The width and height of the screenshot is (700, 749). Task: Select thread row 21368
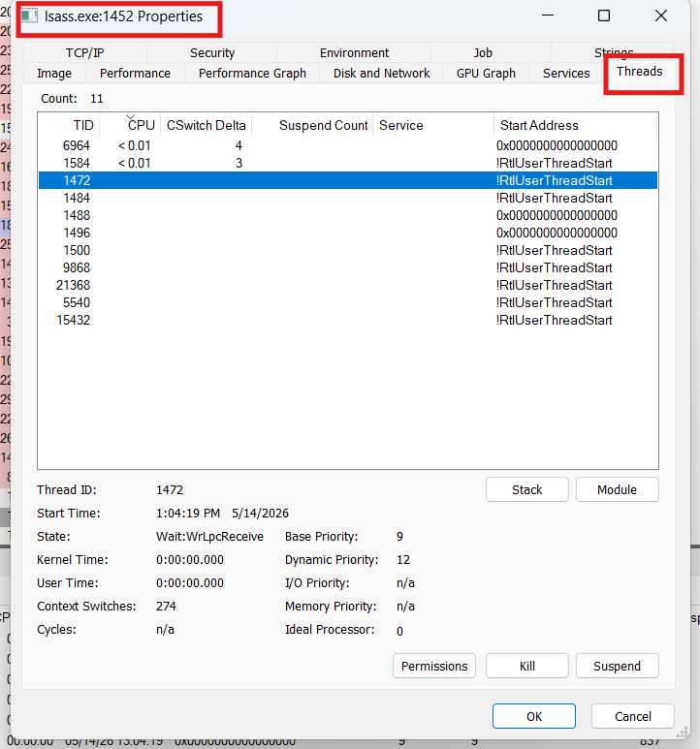point(348,285)
